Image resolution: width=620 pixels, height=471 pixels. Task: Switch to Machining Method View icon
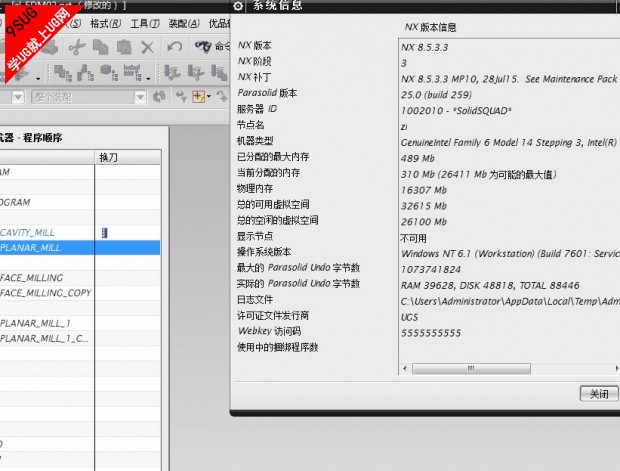pos(132,73)
